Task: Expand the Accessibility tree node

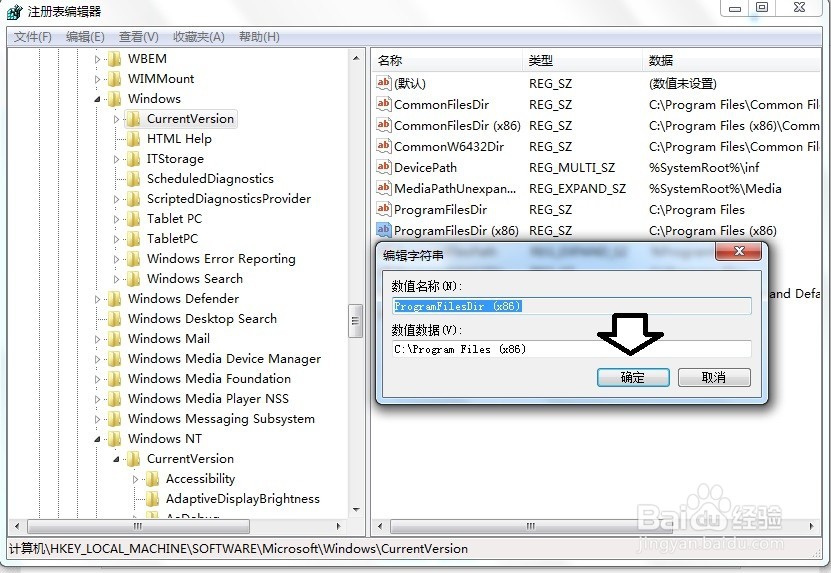Action: coord(136,480)
